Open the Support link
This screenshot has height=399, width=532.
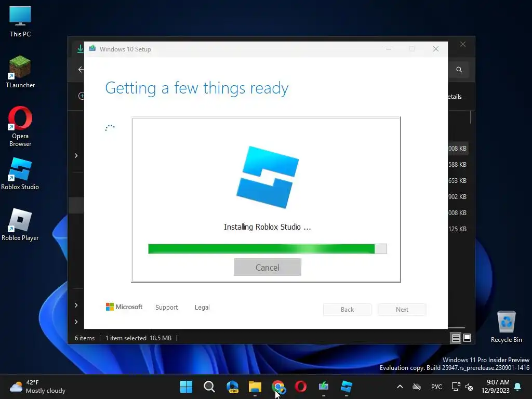(167, 308)
